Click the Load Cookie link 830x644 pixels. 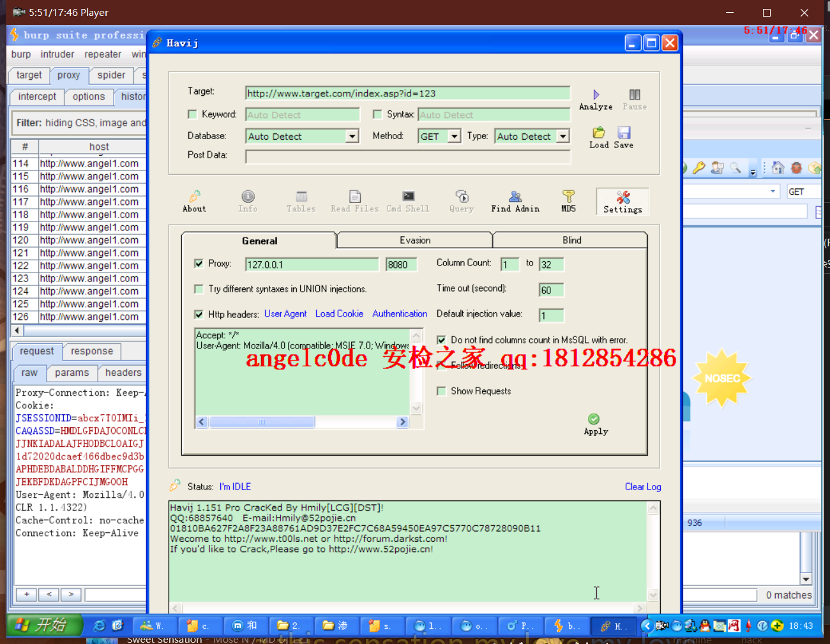pyautogui.click(x=339, y=314)
